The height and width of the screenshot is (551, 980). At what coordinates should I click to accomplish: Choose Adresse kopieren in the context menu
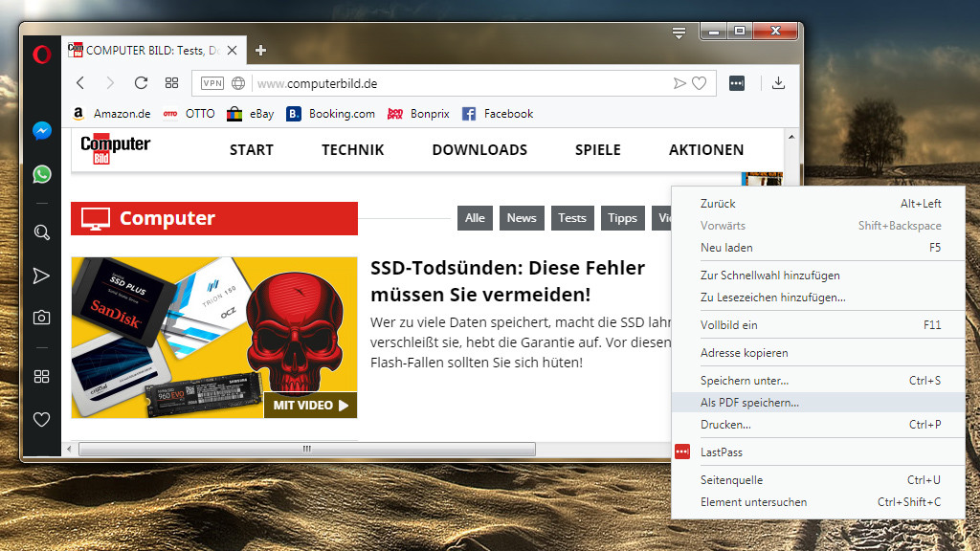(818, 353)
